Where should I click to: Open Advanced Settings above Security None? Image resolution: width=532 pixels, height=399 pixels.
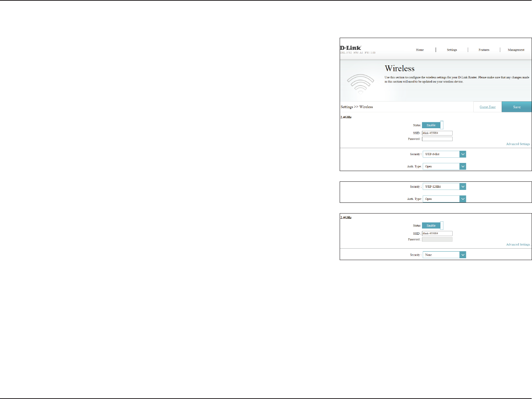point(518,245)
